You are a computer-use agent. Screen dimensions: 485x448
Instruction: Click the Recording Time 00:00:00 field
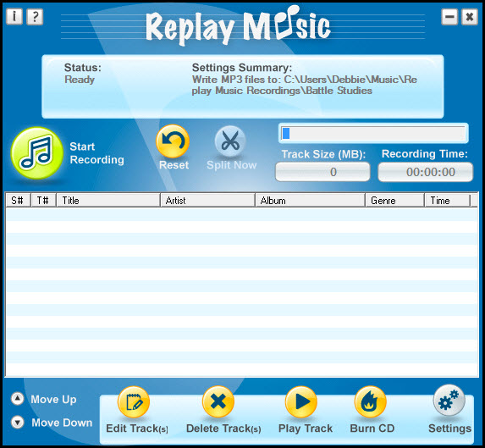(x=425, y=172)
